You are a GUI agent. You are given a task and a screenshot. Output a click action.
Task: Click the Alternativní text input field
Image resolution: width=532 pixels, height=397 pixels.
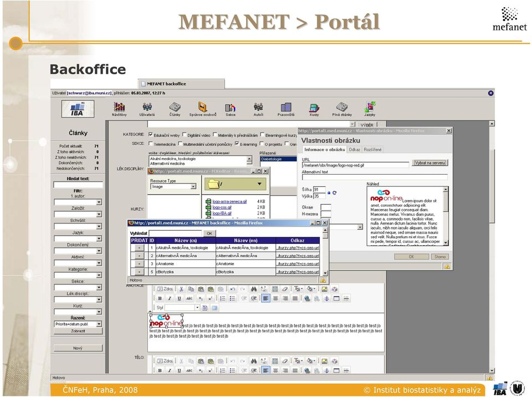(375, 177)
